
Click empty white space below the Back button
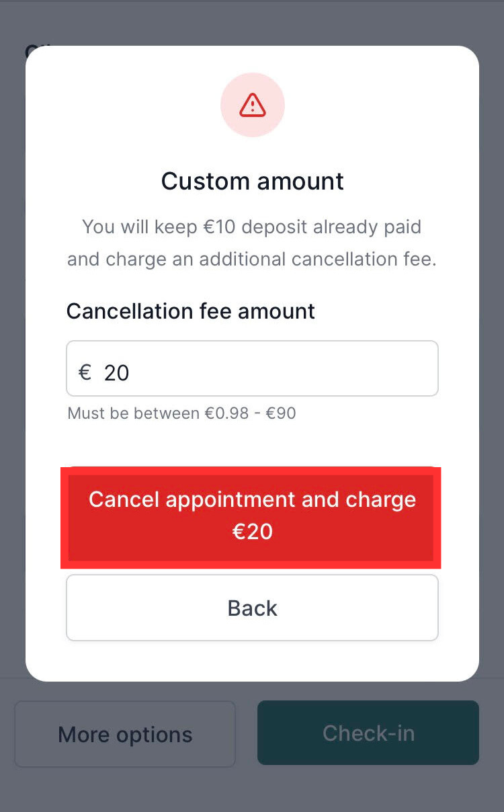(252, 661)
